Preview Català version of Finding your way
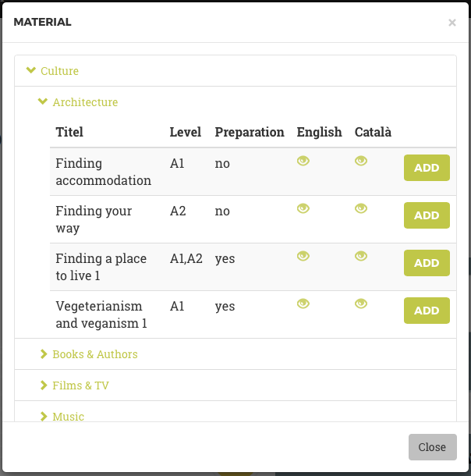Viewport: 471px width, 476px height. (361, 208)
